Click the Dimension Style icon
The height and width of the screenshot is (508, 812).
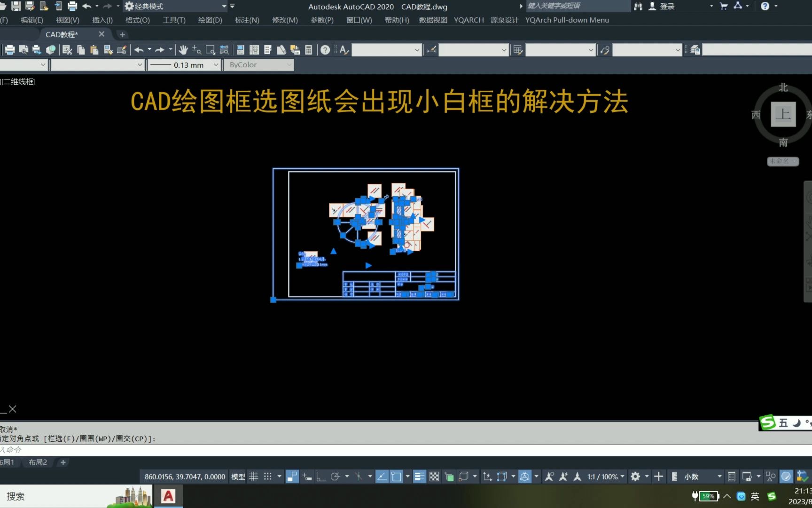[431, 50]
